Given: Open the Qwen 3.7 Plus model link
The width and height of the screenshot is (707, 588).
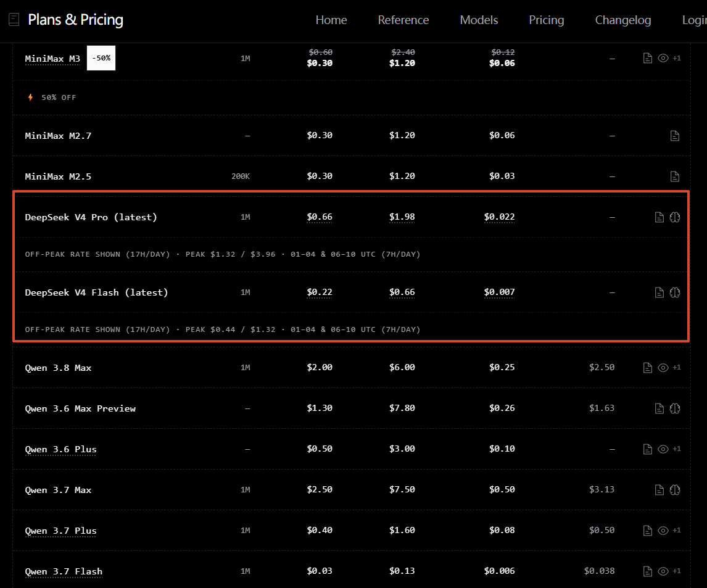Looking at the screenshot, I should (x=61, y=531).
